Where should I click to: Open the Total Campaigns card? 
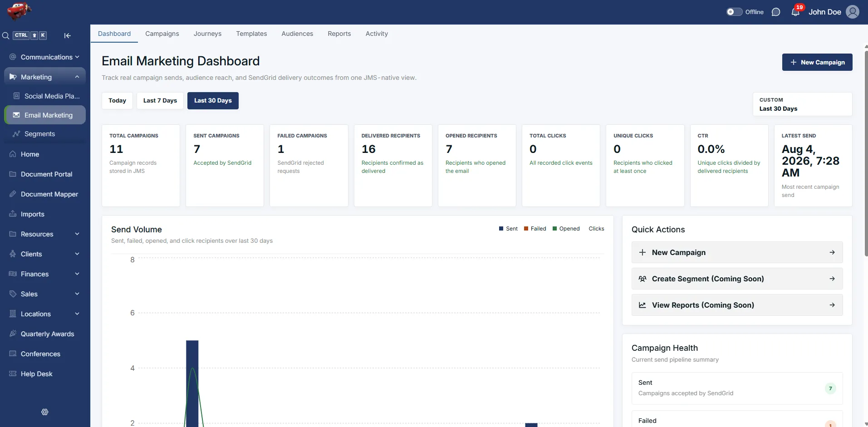point(141,166)
